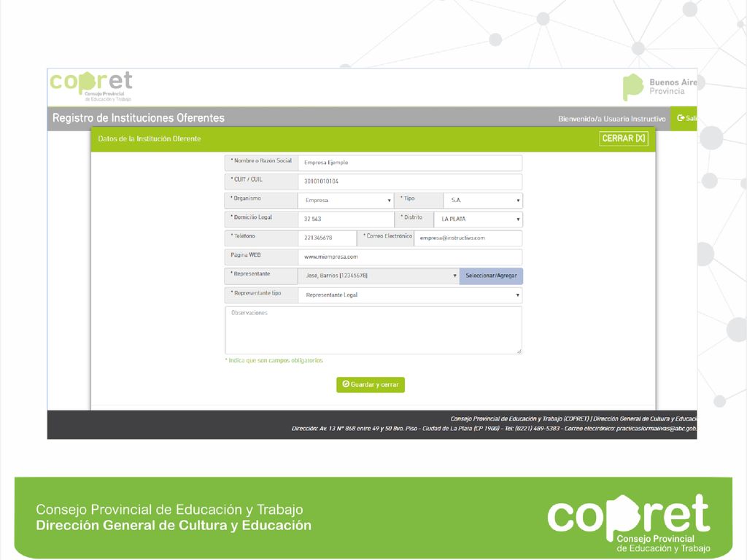Click the Página WEB input field
The width and height of the screenshot is (747, 560).
(x=410, y=257)
